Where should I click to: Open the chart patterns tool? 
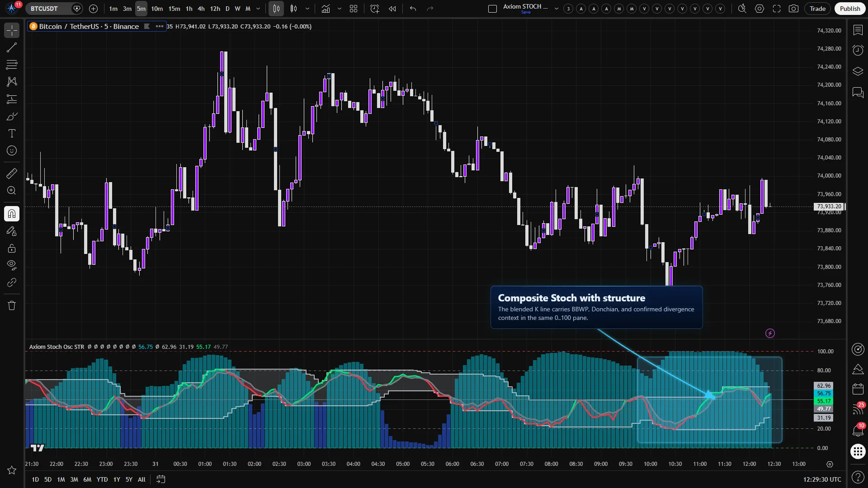[12, 82]
